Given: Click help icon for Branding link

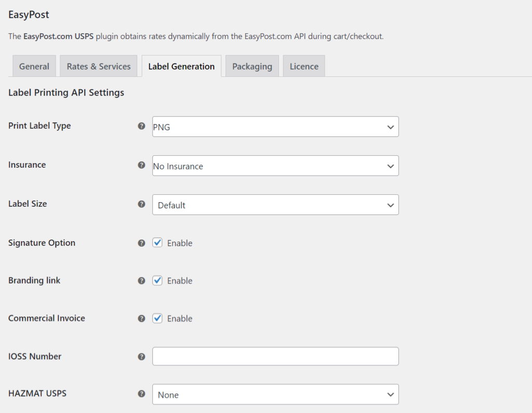Looking at the screenshot, I should [141, 281].
